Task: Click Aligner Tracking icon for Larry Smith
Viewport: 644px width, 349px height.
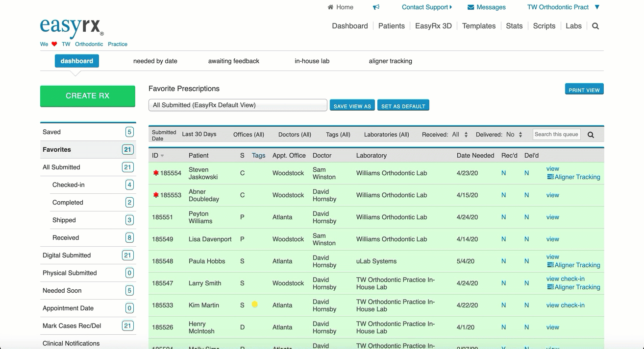Action: pos(550,287)
